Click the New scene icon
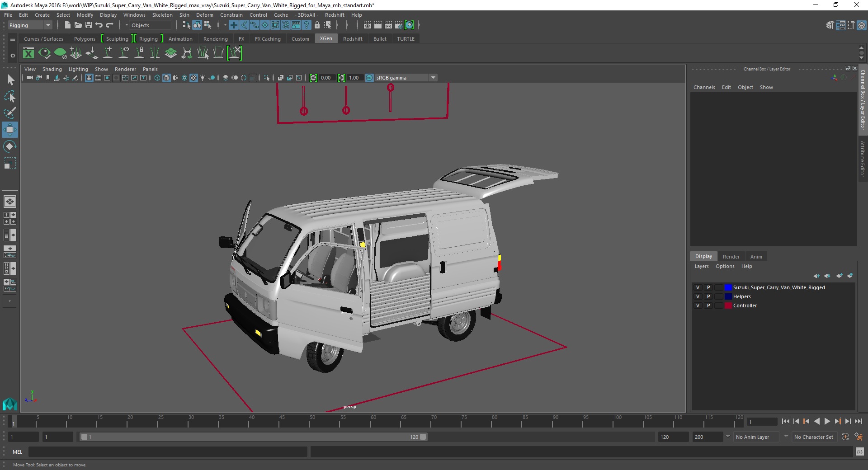 [x=67, y=25]
